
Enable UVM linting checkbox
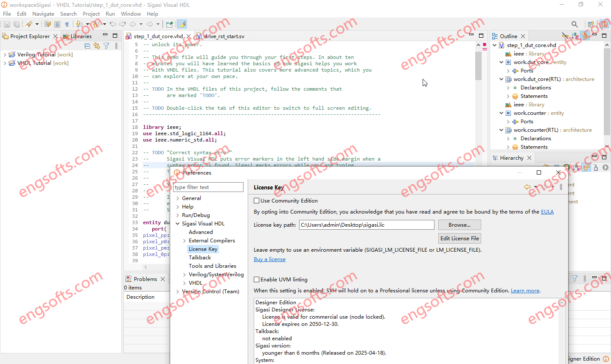[256, 279]
